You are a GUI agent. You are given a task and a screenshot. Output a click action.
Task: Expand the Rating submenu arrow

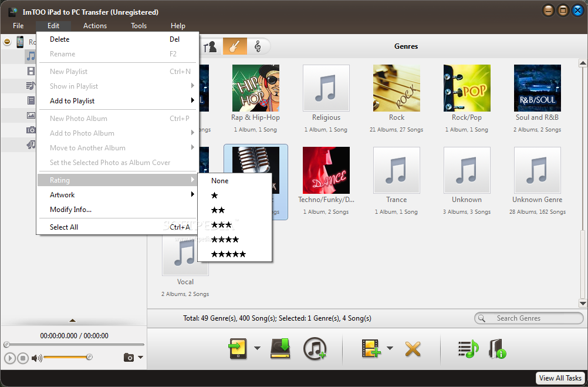click(192, 180)
